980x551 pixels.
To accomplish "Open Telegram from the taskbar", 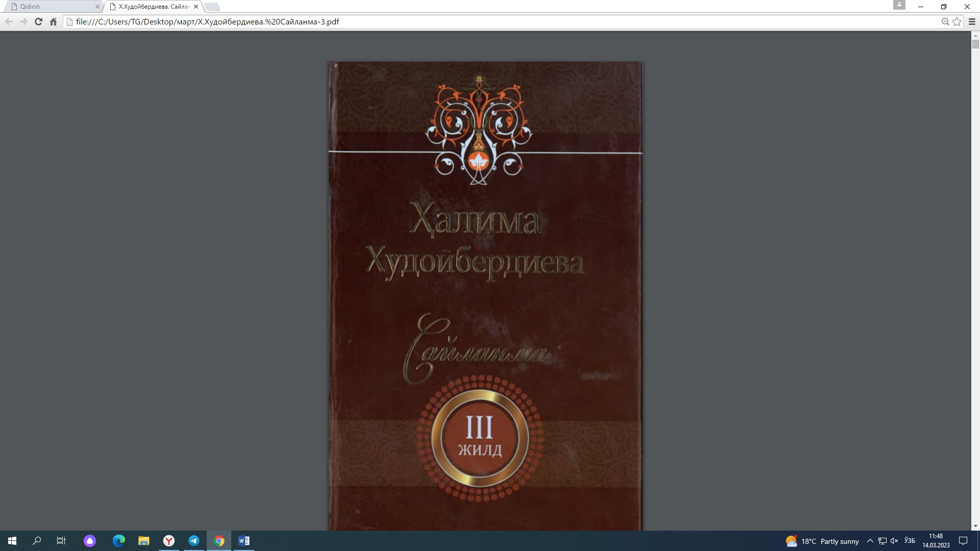I will (194, 541).
